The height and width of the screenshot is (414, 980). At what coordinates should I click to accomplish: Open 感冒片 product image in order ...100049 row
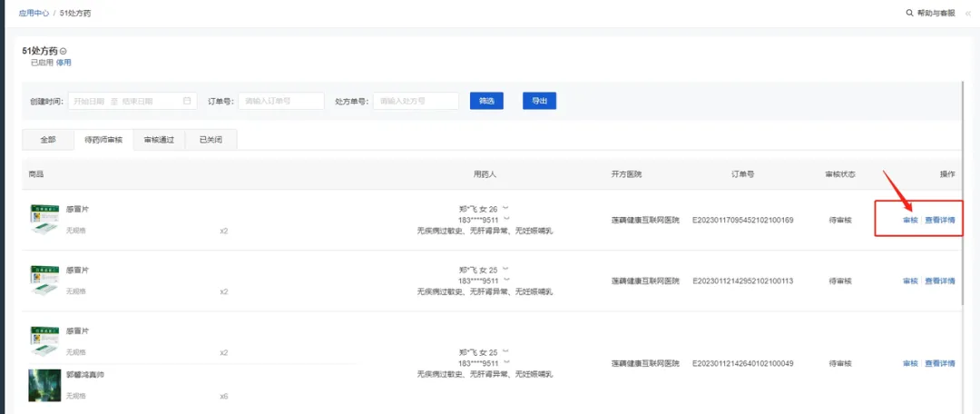(x=44, y=340)
